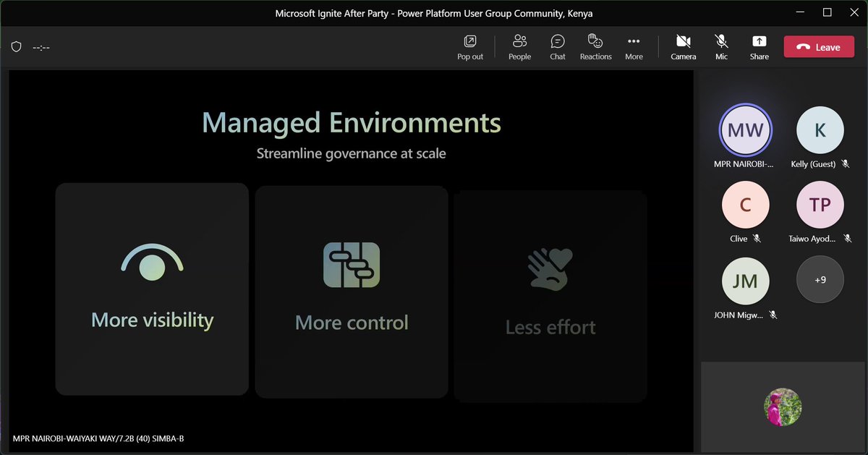This screenshot has width=868, height=455.
Task: Select Kelly (Guest) participant avatar
Action: tap(820, 130)
